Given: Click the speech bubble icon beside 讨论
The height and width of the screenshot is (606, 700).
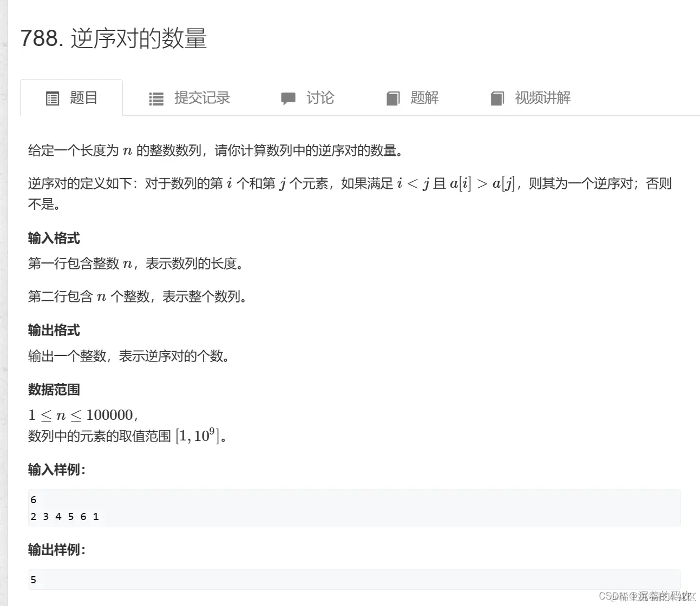Looking at the screenshot, I should click(288, 98).
